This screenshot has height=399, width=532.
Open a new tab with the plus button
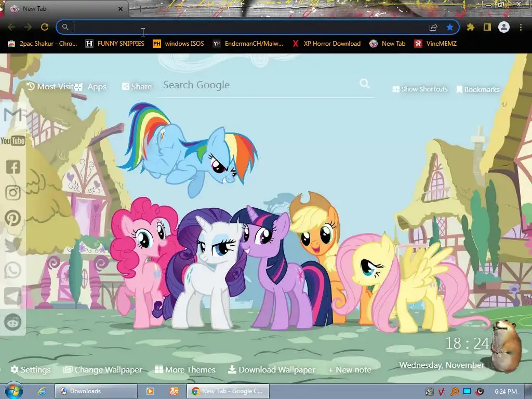(139, 9)
